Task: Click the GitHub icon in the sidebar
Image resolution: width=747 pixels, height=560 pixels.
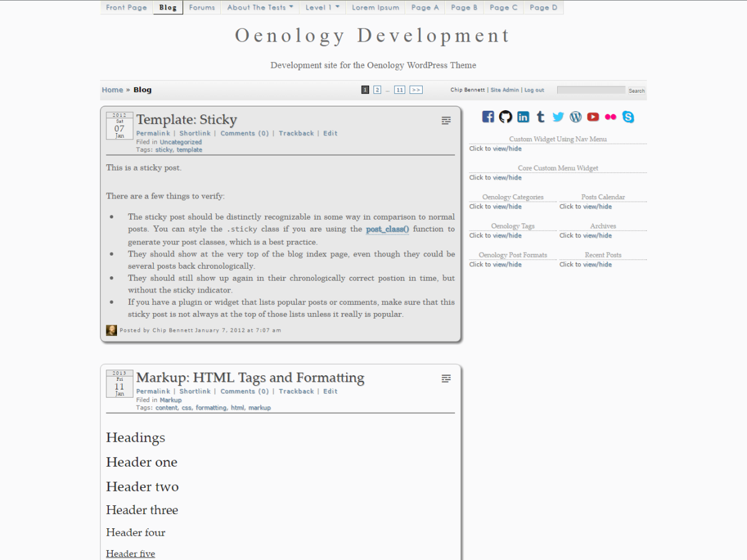Action: [505, 116]
